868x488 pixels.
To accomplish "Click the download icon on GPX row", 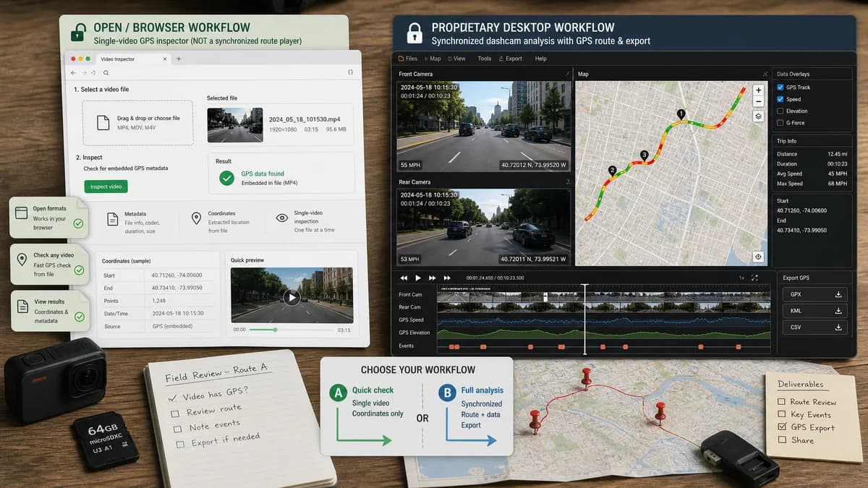I will pyautogui.click(x=838, y=294).
